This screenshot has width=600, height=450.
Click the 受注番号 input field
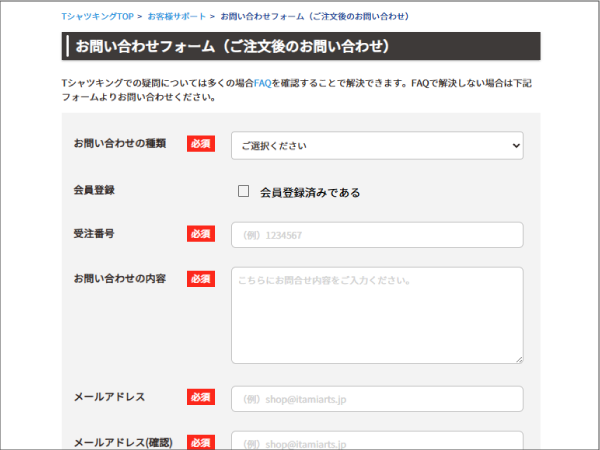[377, 235]
